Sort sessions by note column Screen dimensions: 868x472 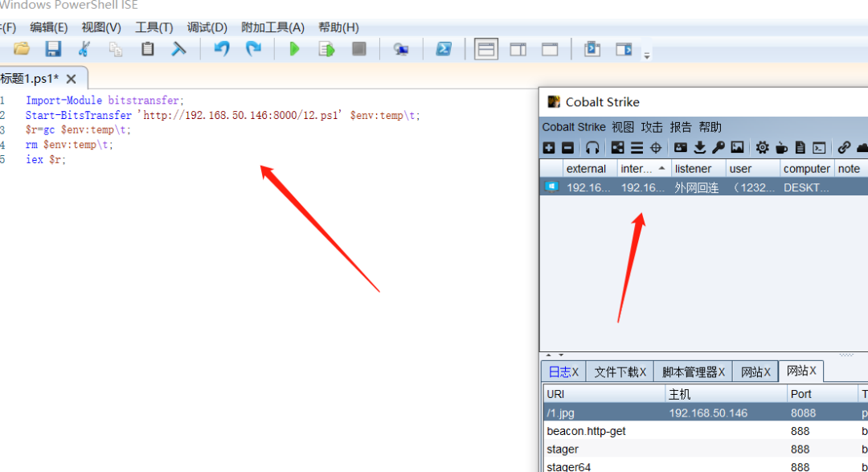851,168
